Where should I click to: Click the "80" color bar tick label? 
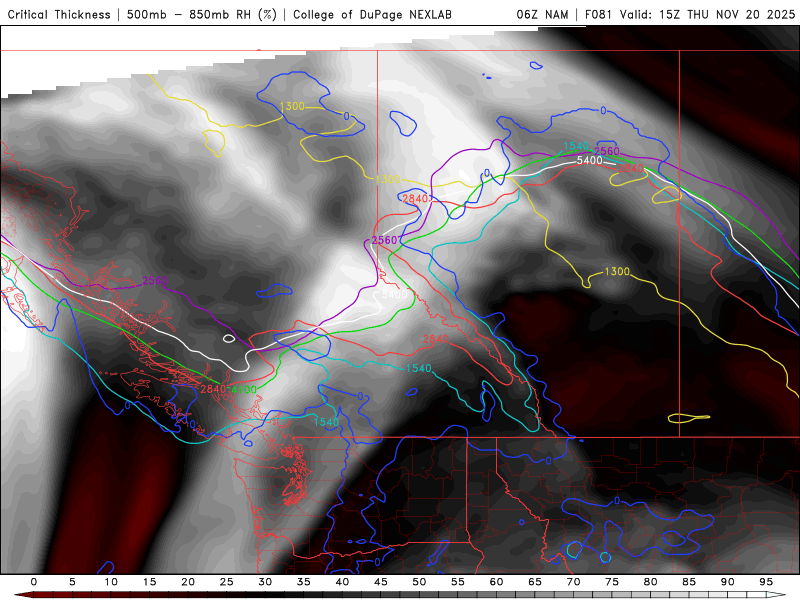coord(650,582)
